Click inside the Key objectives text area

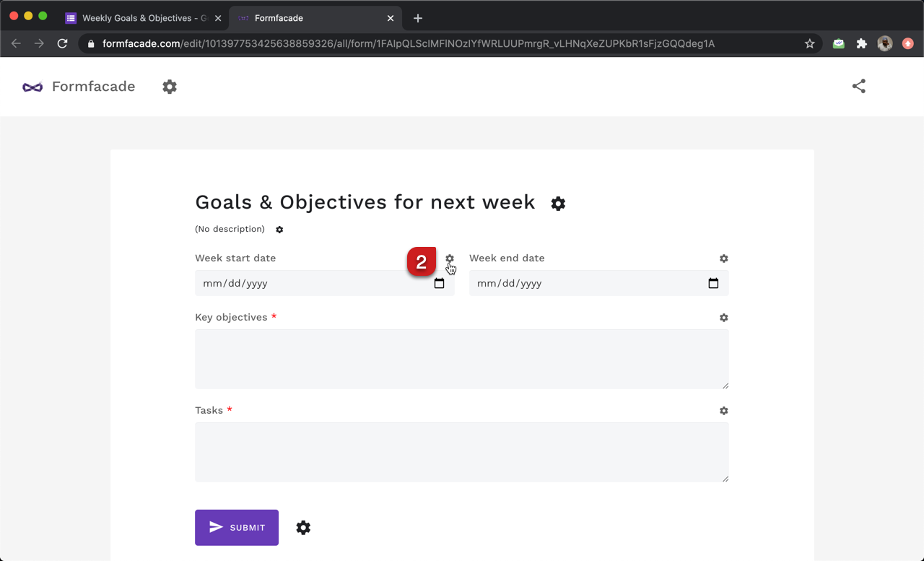pyautogui.click(x=461, y=359)
